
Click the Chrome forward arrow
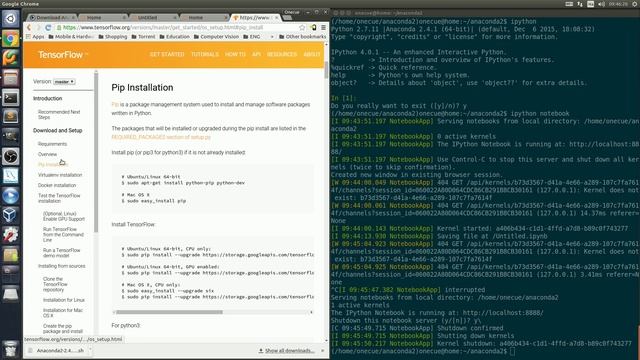pos(38,28)
